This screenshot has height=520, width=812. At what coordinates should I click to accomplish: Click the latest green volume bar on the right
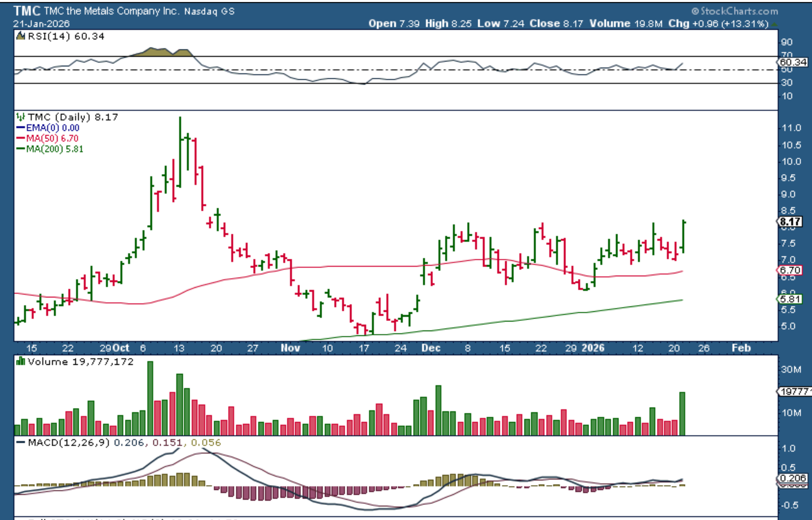coord(682,413)
